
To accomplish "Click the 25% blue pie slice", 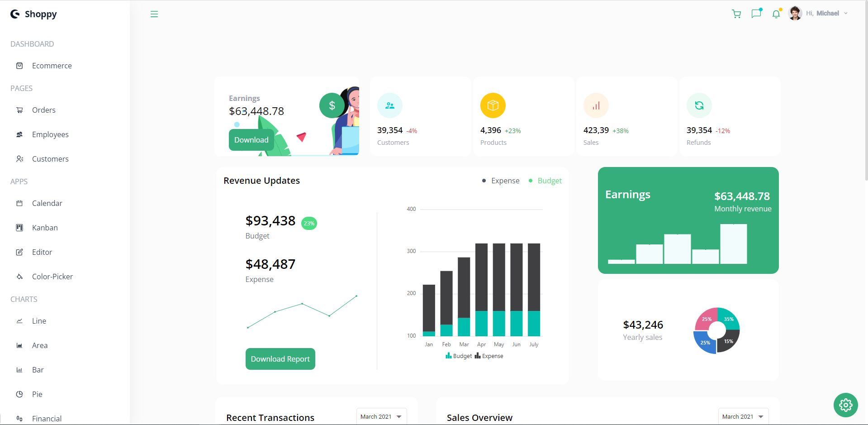I will click(x=705, y=343).
